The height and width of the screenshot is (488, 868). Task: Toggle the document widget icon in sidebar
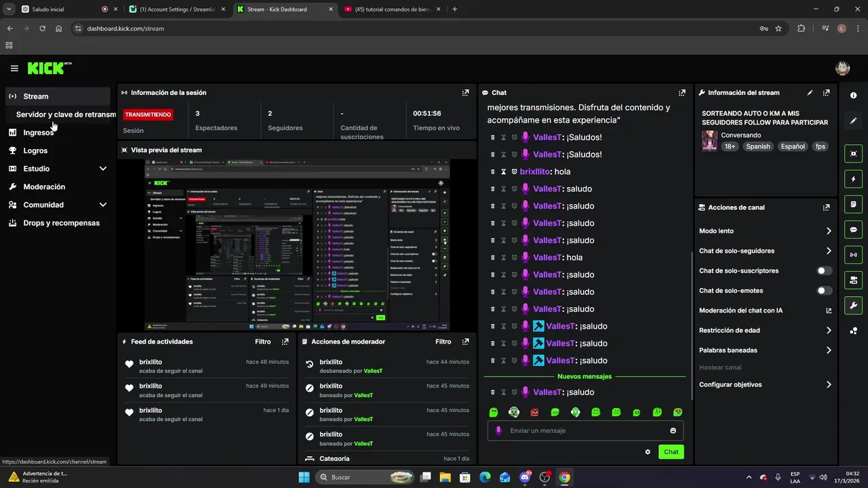853,204
